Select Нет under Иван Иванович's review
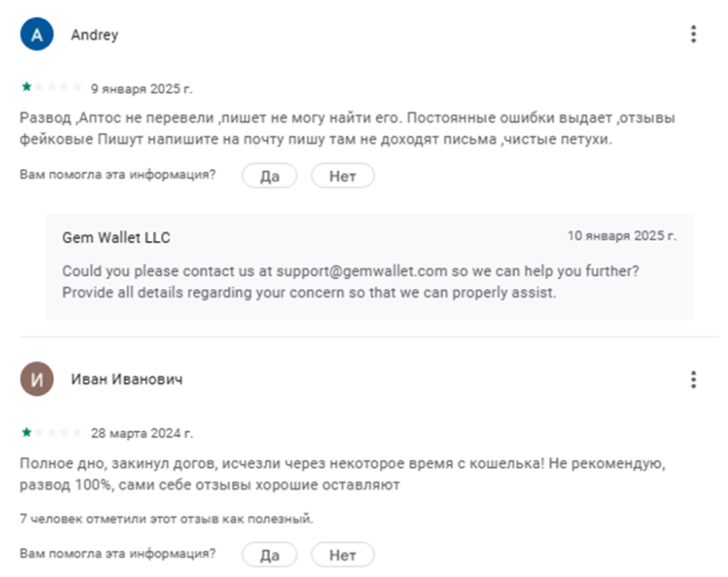728x577 pixels. pos(343,554)
